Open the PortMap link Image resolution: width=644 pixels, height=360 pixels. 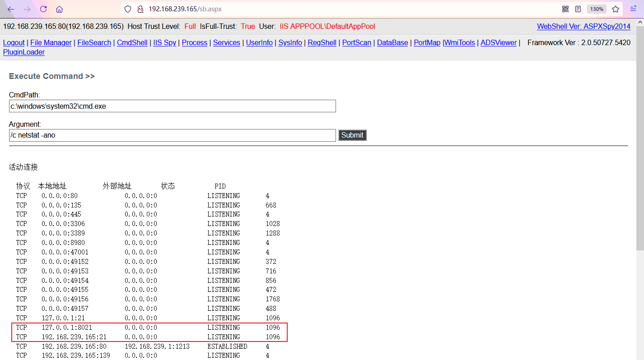[x=427, y=43]
